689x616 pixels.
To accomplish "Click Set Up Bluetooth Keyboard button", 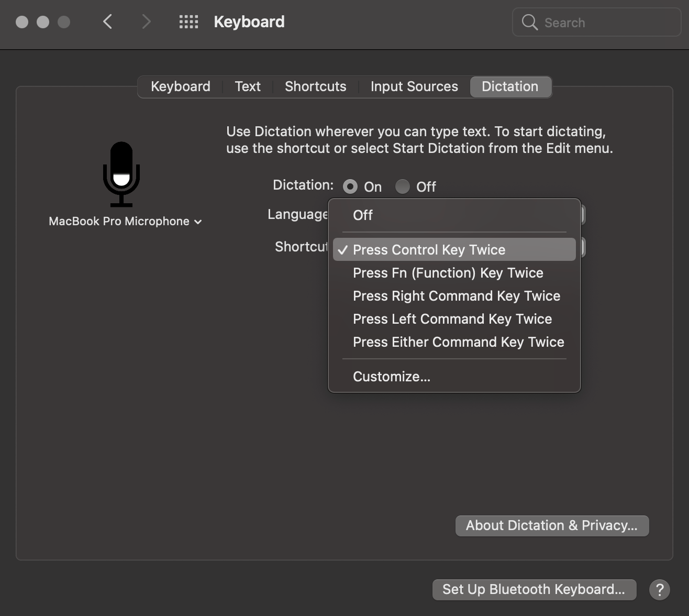I will 534,590.
